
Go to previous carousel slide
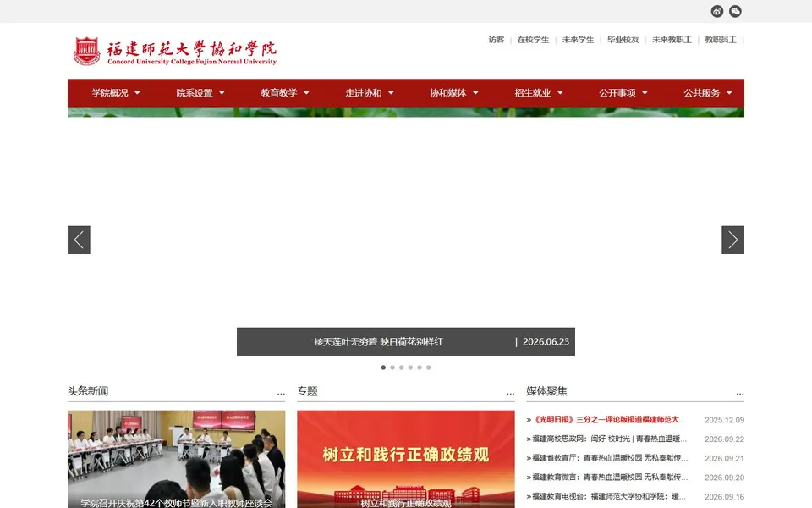pyautogui.click(x=79, y=240)
